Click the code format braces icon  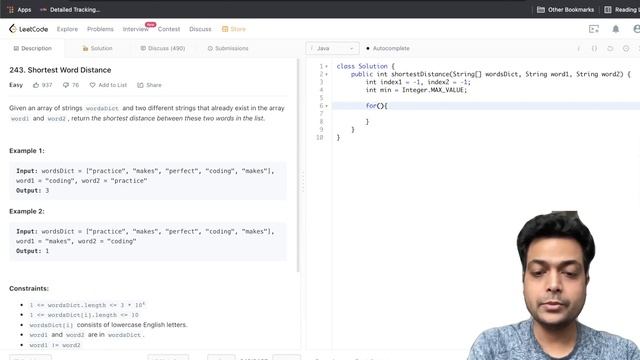pos(594,49)
